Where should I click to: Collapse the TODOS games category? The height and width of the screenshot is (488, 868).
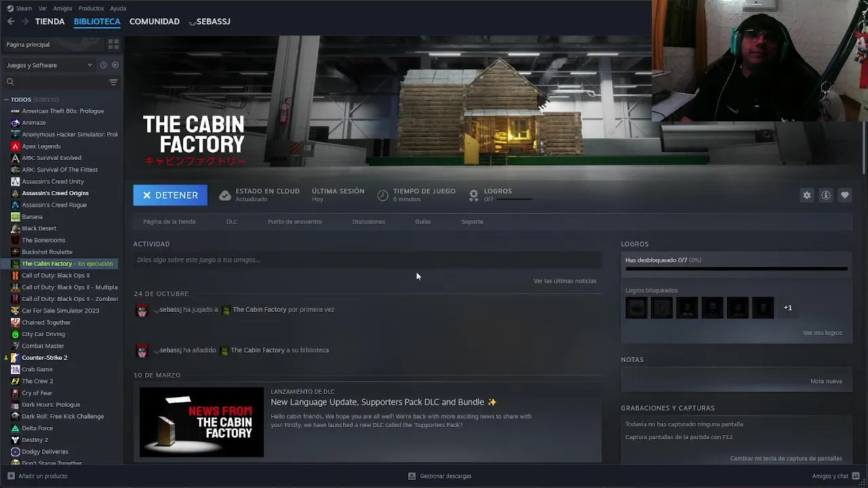[x=6, y=100]
